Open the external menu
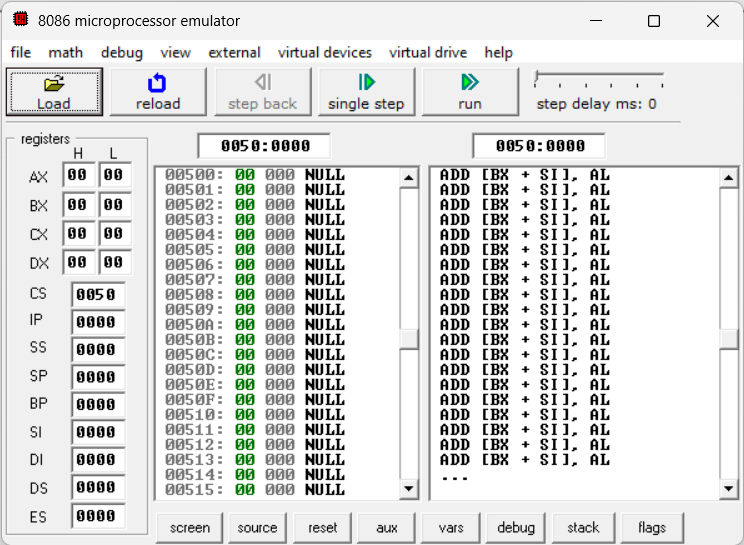Viewport: 744px width, 545px height. pyautogui.click(x=234, y=52)
